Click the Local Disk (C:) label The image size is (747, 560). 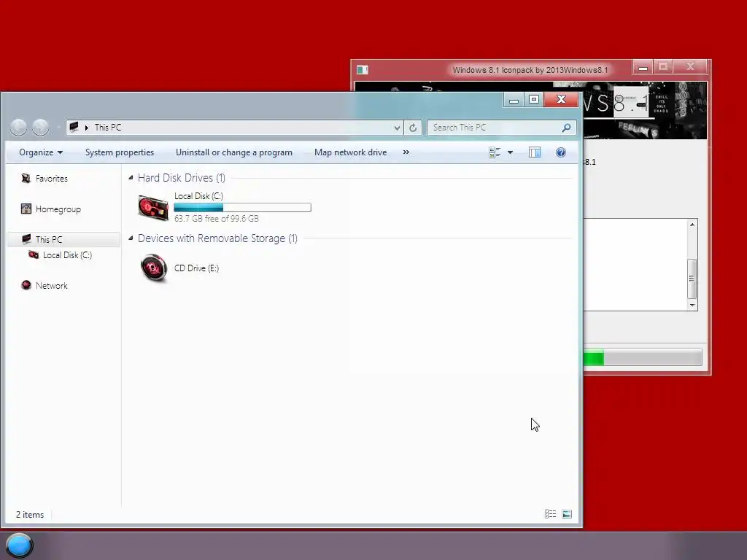point(198,196)
